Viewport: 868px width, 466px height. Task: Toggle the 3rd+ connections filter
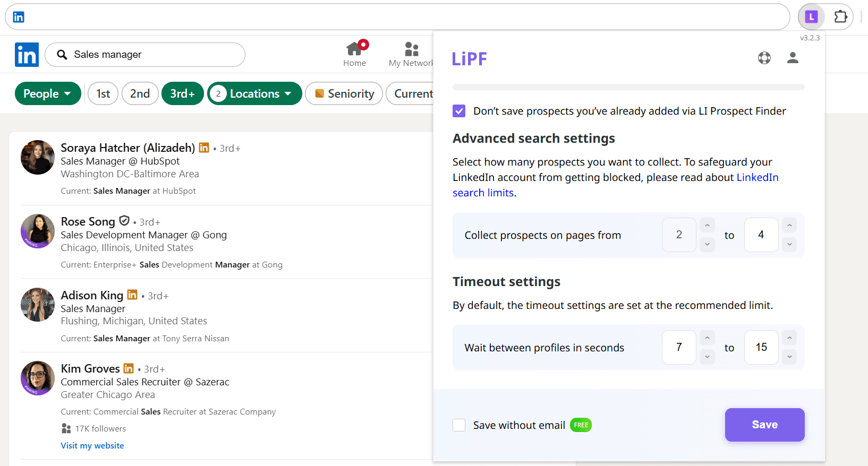[x=182, y=94]
